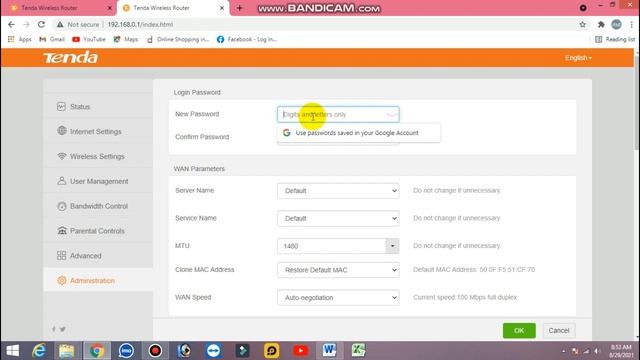
Task: Open Bandwidth Control from the sidebar
Action: tap(99, 206)
